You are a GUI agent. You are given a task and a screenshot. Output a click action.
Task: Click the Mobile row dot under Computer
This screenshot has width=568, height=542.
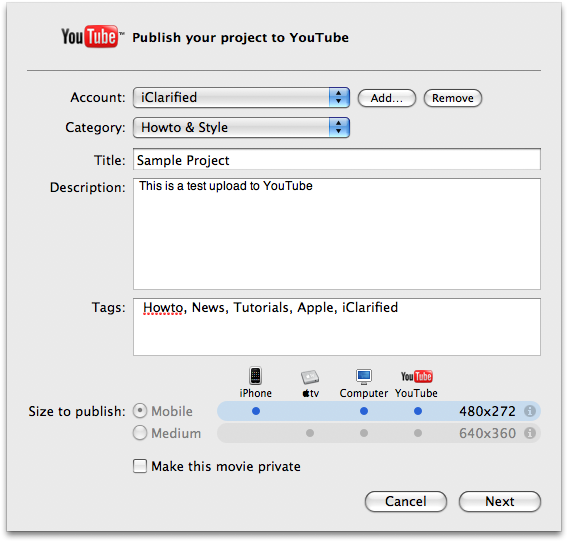click(x=364, y=411)
